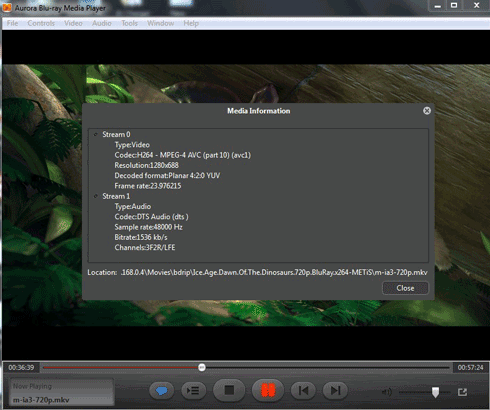The image size is (490, 410).
Task: Click the Location file path field
Action: click(274, 272)
